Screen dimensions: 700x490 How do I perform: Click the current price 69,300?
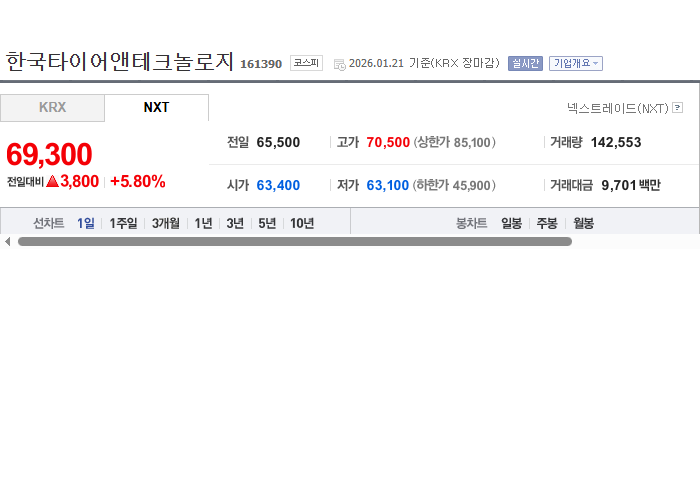(49, 154)
